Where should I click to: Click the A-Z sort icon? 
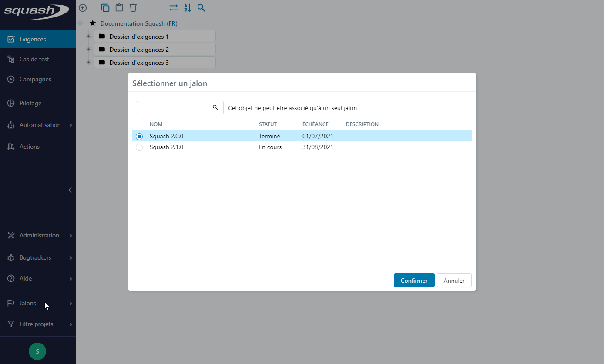pos(187,8)
